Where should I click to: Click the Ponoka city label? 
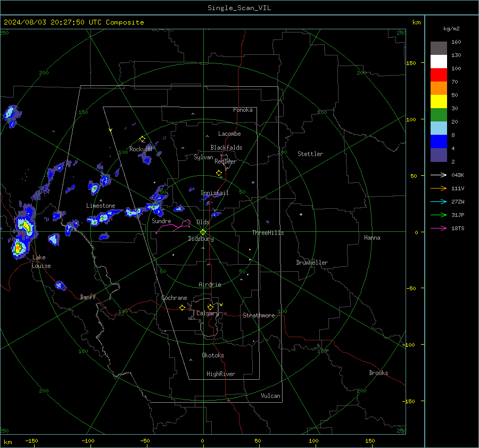pos(243,110)
